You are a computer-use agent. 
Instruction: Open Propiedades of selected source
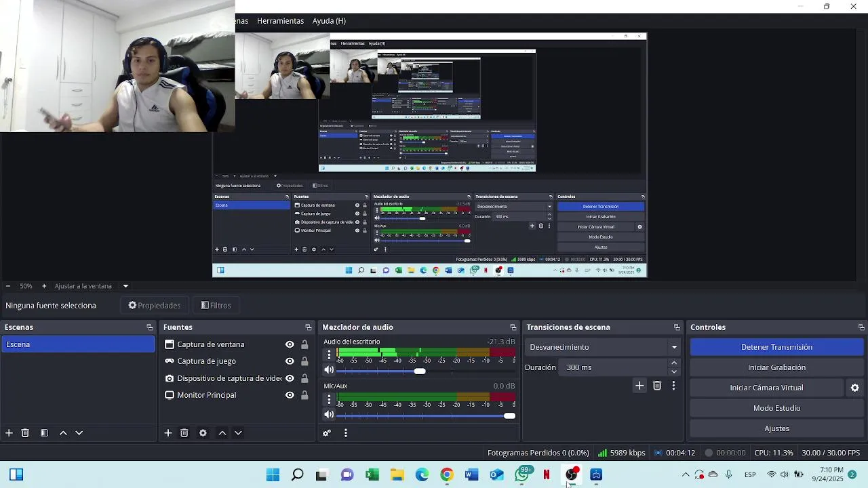pyautogui.click(x=155, y=306)
